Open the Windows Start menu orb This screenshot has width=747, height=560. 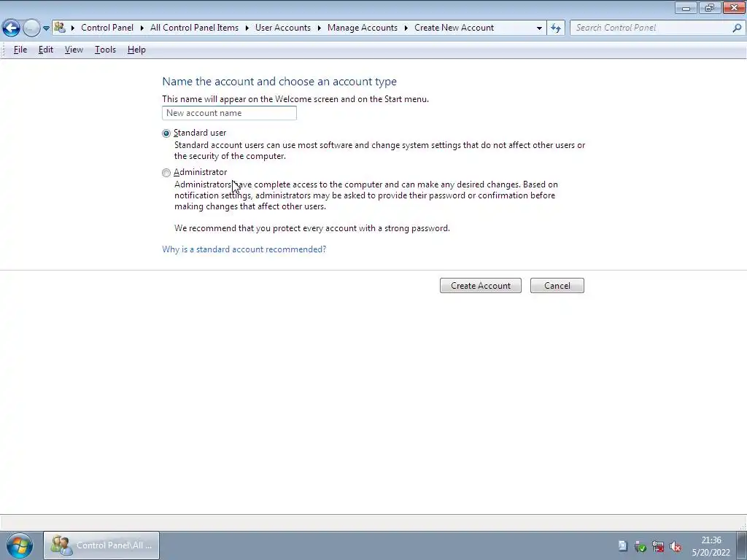[20, 545]
